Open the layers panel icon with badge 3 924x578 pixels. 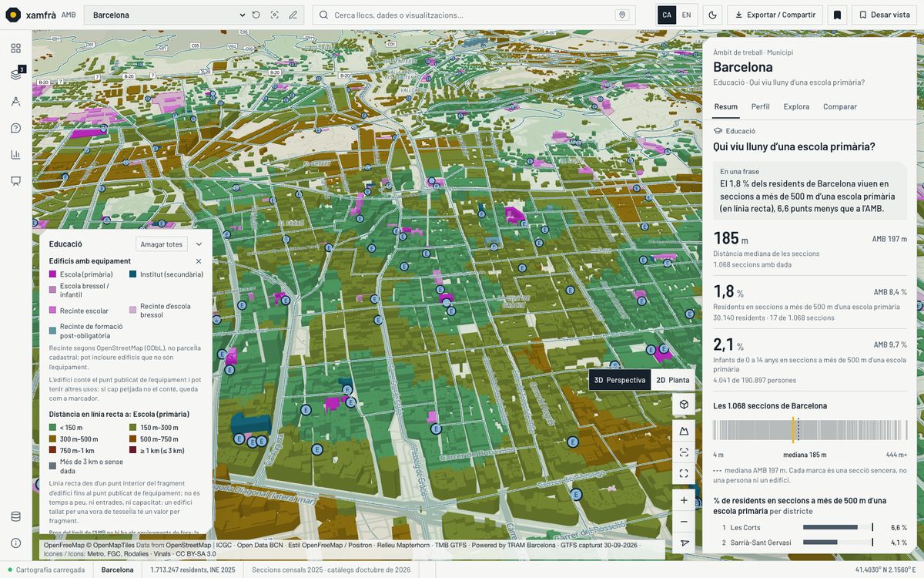pos(16,75)
